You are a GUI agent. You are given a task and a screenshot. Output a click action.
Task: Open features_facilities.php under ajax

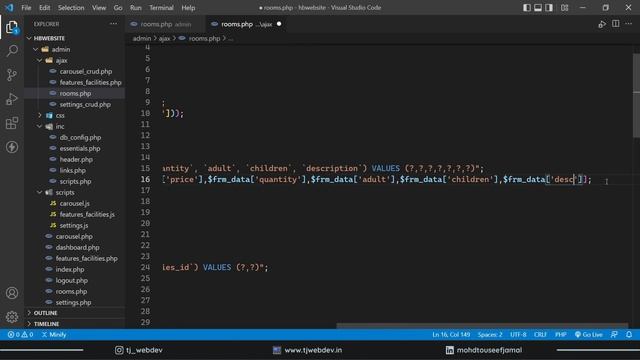coord(90,82)
